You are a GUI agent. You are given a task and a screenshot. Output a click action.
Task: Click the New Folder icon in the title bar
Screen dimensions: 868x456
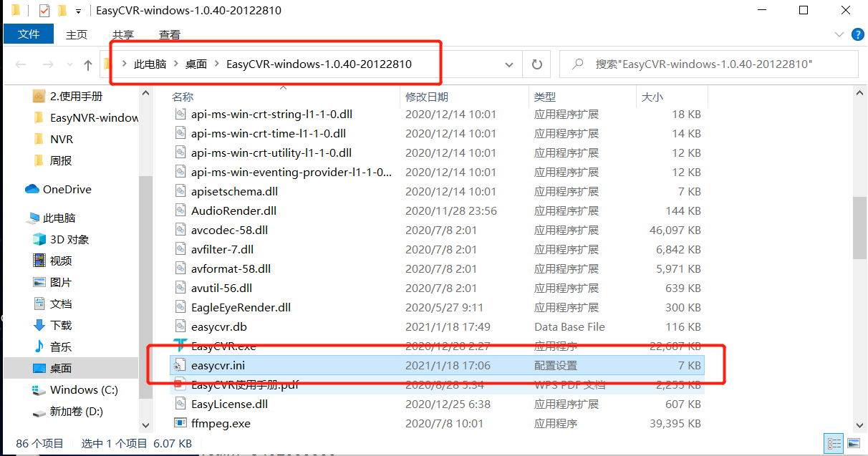click(x=62, y=11)
